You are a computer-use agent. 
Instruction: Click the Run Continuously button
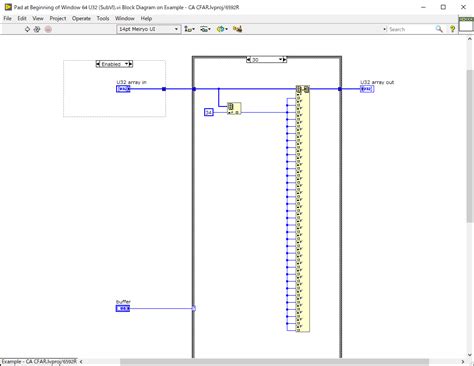pyautogui.click(x=37, y=29)
